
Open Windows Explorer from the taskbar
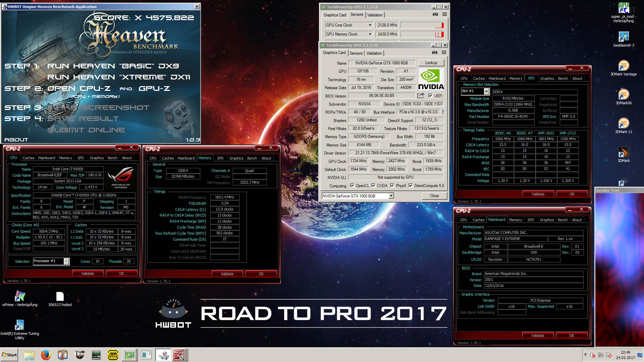pyautogui.click(x=29, y=355)
